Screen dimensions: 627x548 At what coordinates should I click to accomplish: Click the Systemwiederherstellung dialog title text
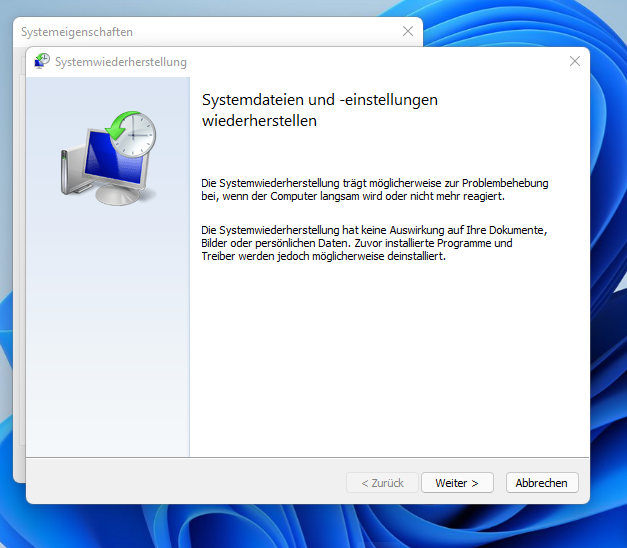tap(121, 62)
